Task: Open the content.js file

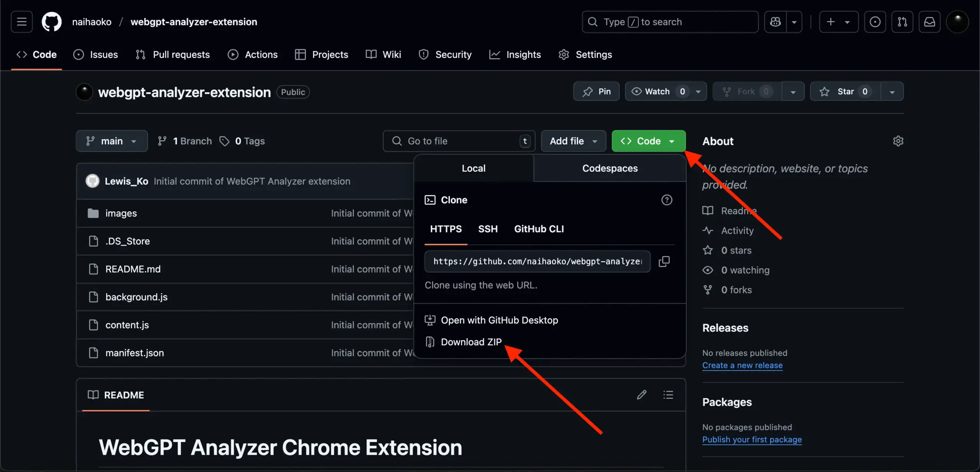Action: coord(127,325)
